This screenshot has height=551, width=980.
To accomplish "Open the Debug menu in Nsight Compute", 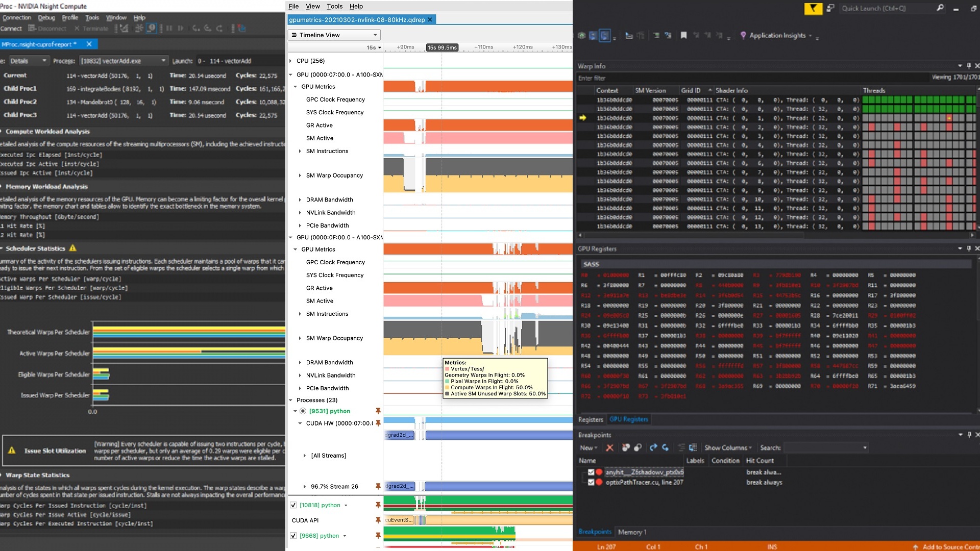I will click(46, 17).
